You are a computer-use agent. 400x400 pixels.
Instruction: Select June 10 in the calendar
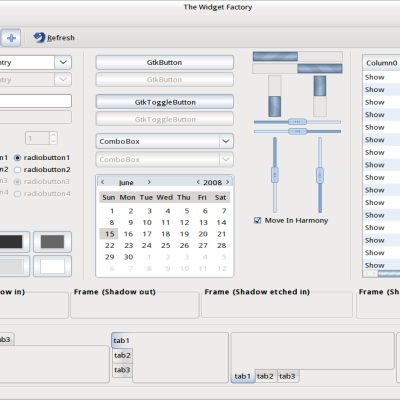point(147,222)
